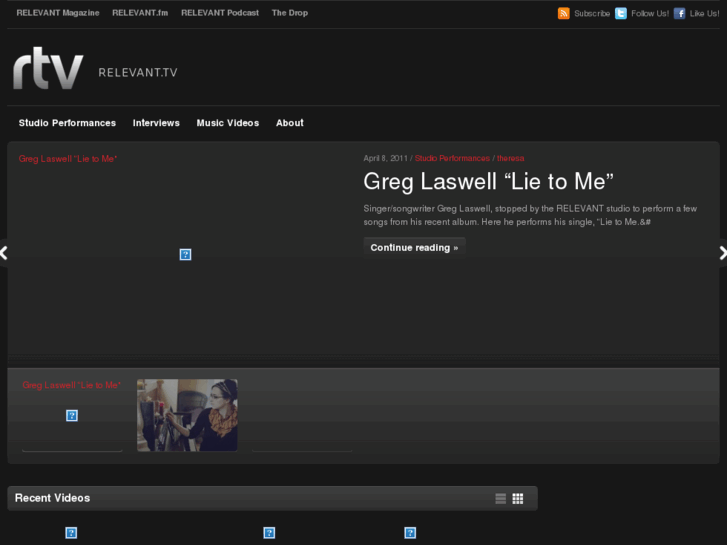Viewport: 727px width, 545px height.
Task: Click the orange RSS feed icon
Action: coord(563,13)
